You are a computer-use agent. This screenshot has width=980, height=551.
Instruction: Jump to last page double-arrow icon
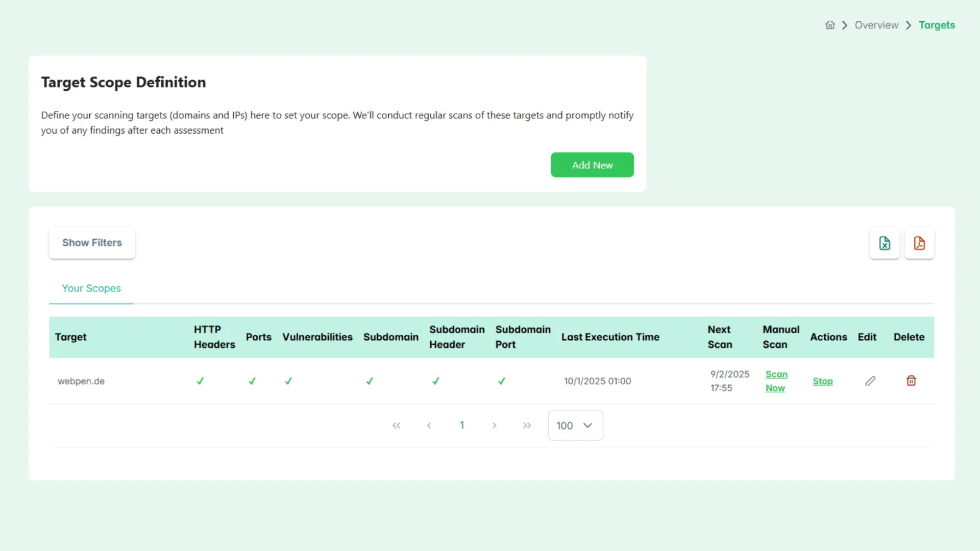pos(527,425)
